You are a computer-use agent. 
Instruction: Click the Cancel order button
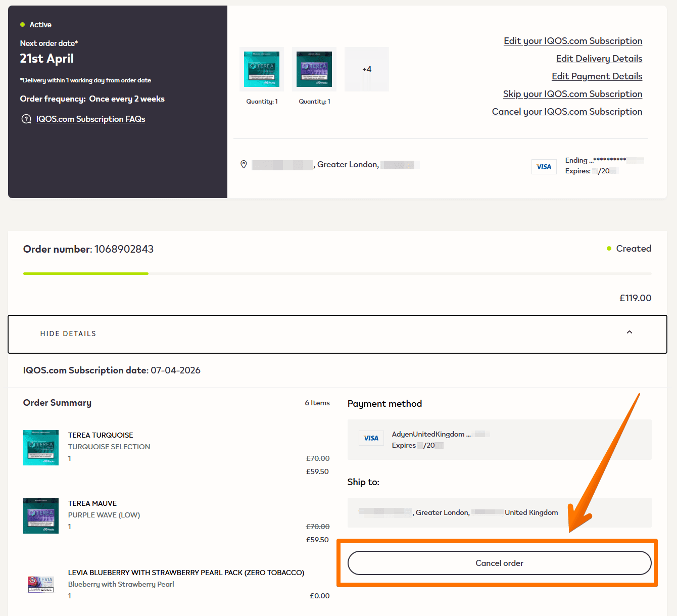tap(500, 563)
